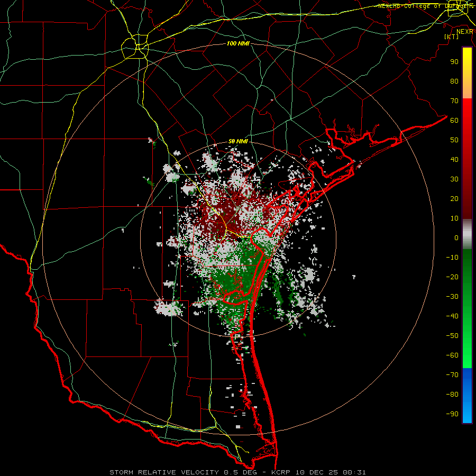Screen dimensions: 476x476
Task: Click the yellow top segment of velocity scale
Action: point(467,73)
